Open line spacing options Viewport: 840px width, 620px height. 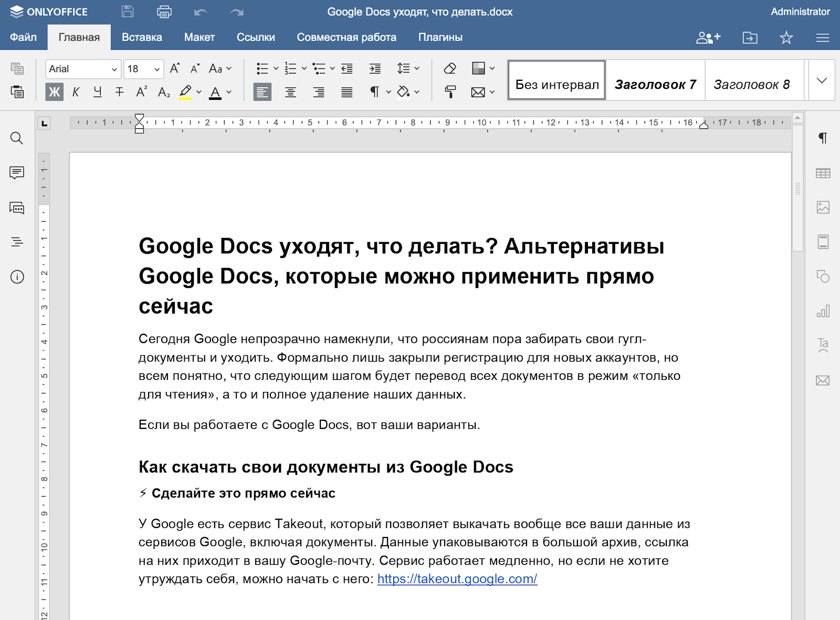point(408,68)
